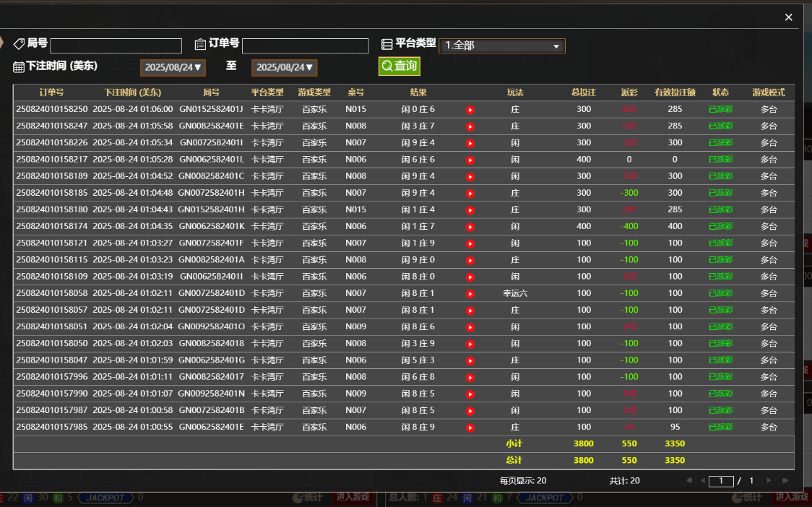Image resolution: width=812 pixels, height=507 pixels.
Task: Click the first-page arrow in pagination
Action: 689,480
